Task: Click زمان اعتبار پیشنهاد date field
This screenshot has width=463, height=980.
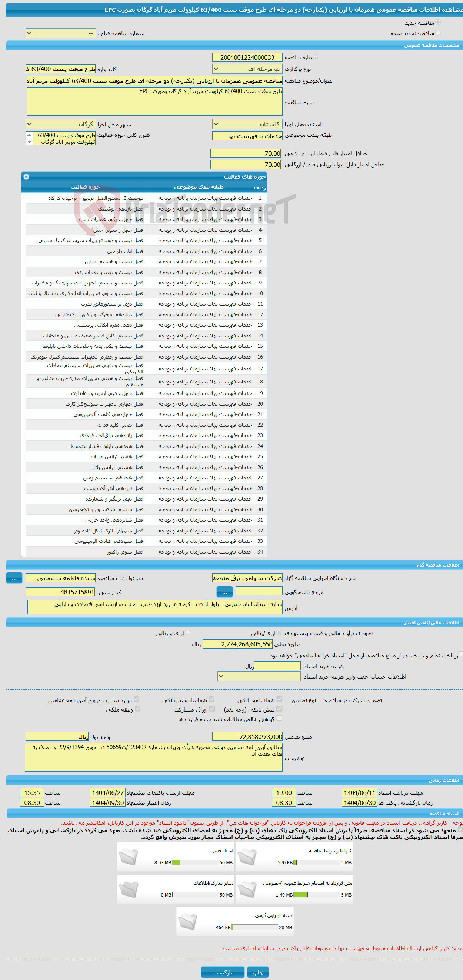Action: click(x=107, y=803)
